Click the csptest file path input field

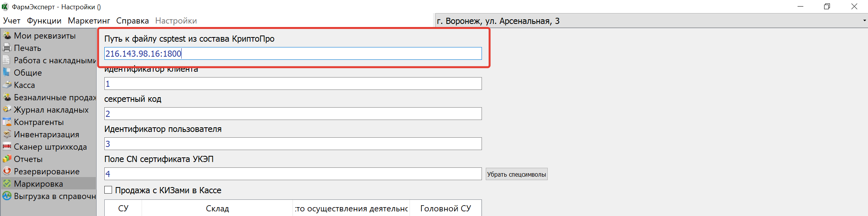tap(293, 54)
